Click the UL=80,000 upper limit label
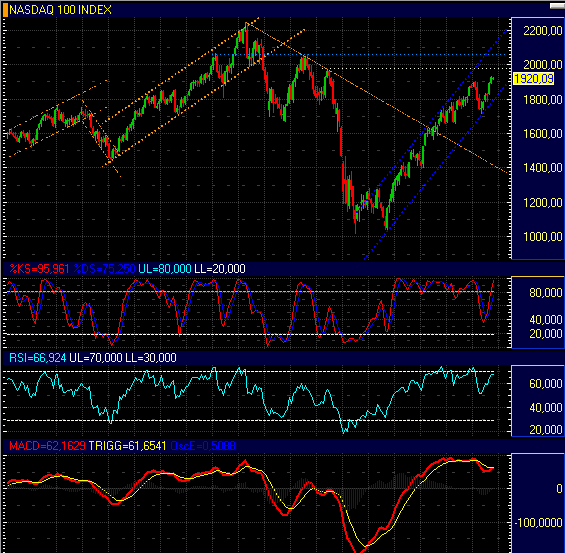 [165, 269]
